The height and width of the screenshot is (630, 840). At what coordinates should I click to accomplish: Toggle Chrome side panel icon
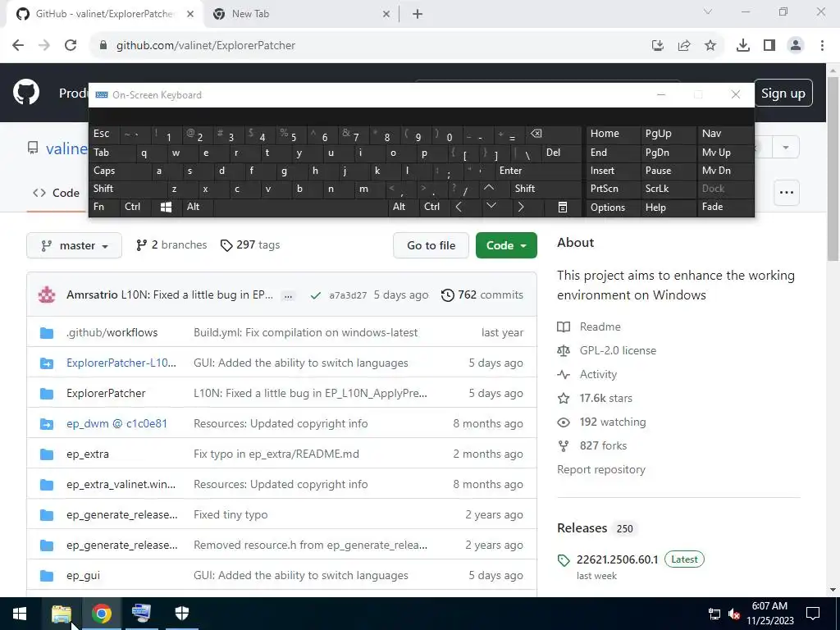point(769,45)
